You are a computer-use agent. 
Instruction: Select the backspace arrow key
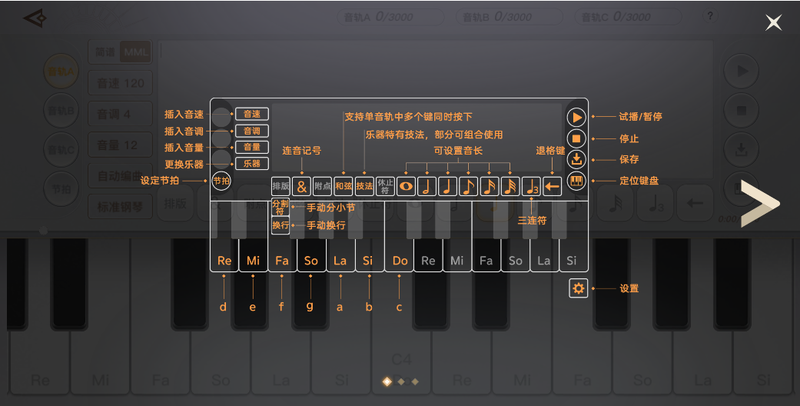click(552, 185)
